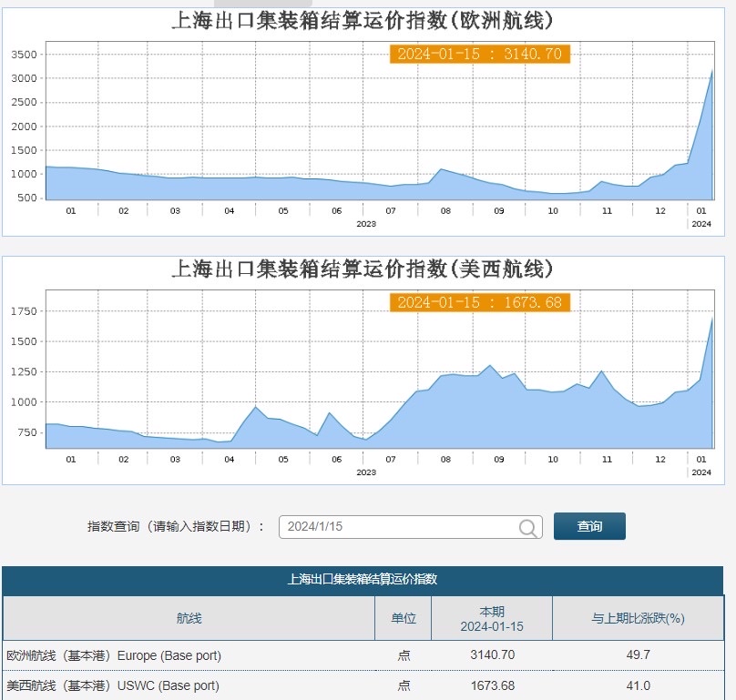
Task: Click the 指数查询 date prompt label
Action: (176, 526)
